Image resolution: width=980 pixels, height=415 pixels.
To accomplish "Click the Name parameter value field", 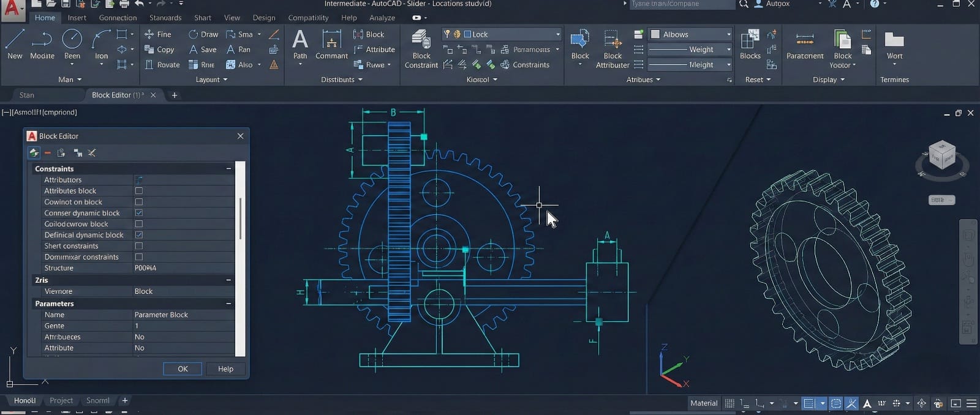I will 184,315.
